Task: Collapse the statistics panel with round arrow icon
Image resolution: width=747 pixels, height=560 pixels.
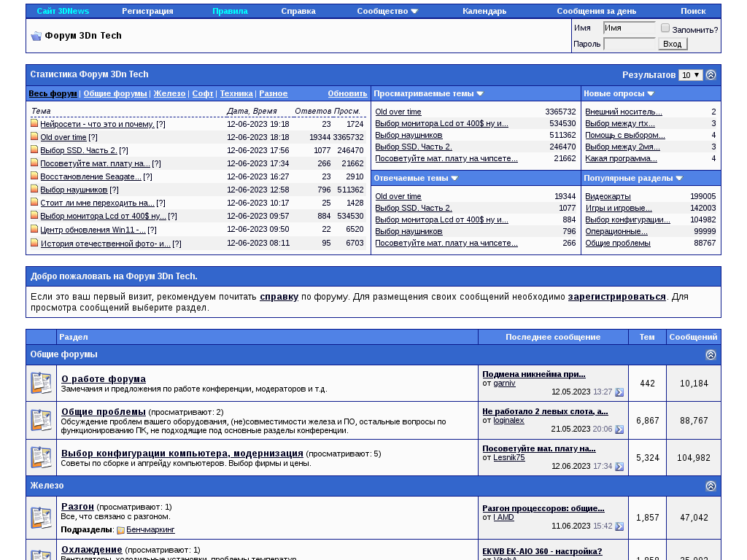Action: click(x=711, y=75)
